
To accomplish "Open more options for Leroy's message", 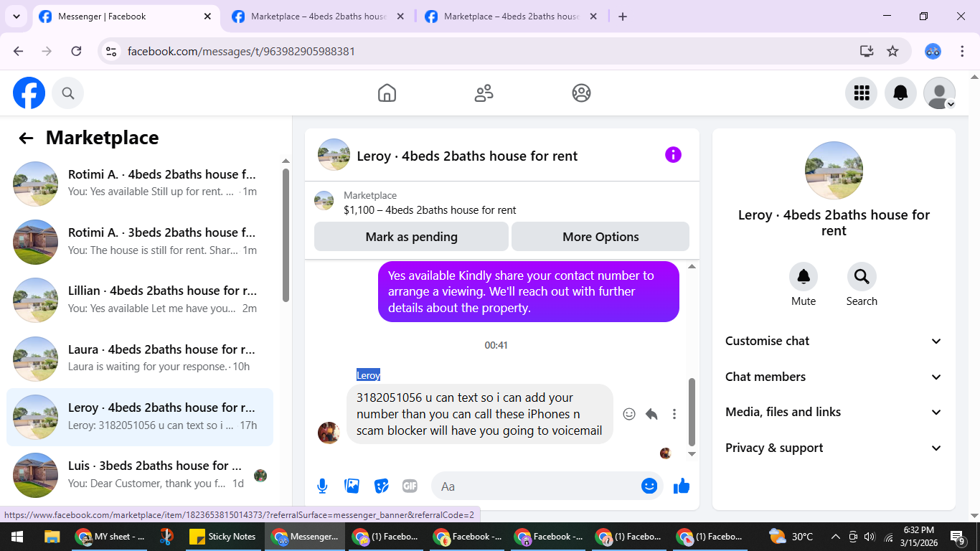I will coord(674,414).
